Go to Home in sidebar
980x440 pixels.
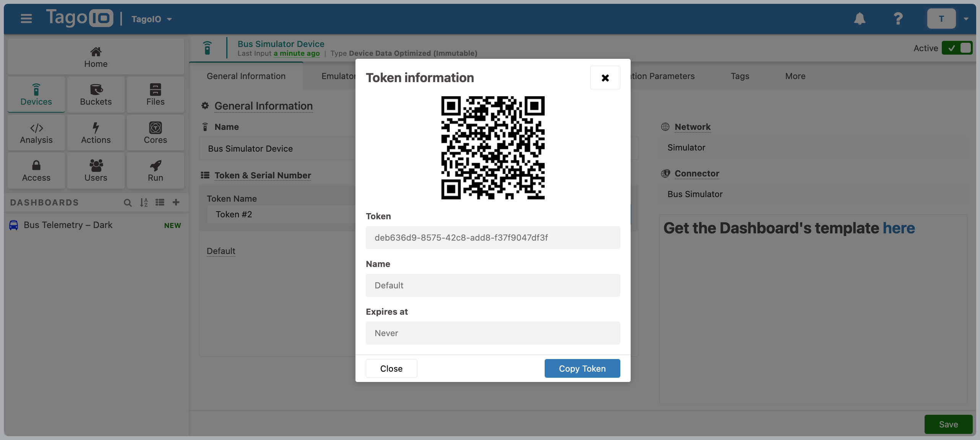(x=96, y=57)
